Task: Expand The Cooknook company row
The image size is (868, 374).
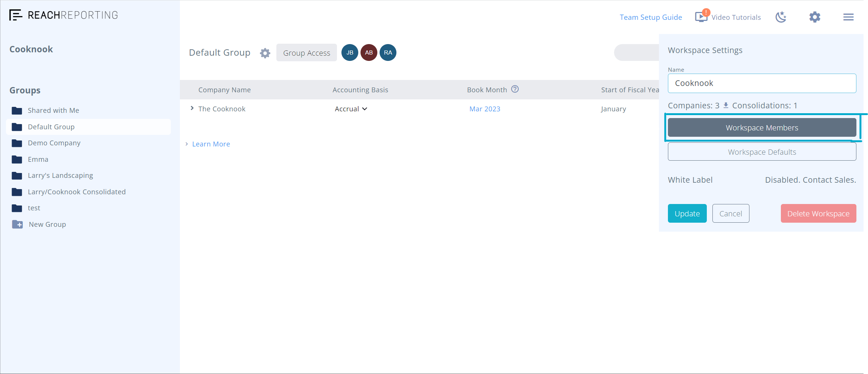Action: tap(192, 108)
